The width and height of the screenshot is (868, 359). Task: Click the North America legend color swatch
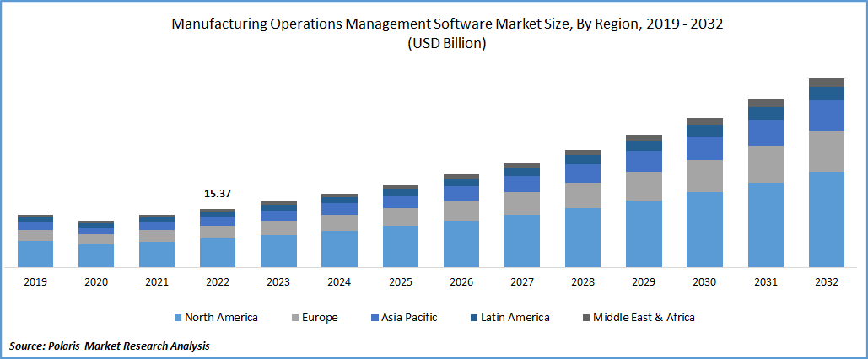tap(178, 318)
